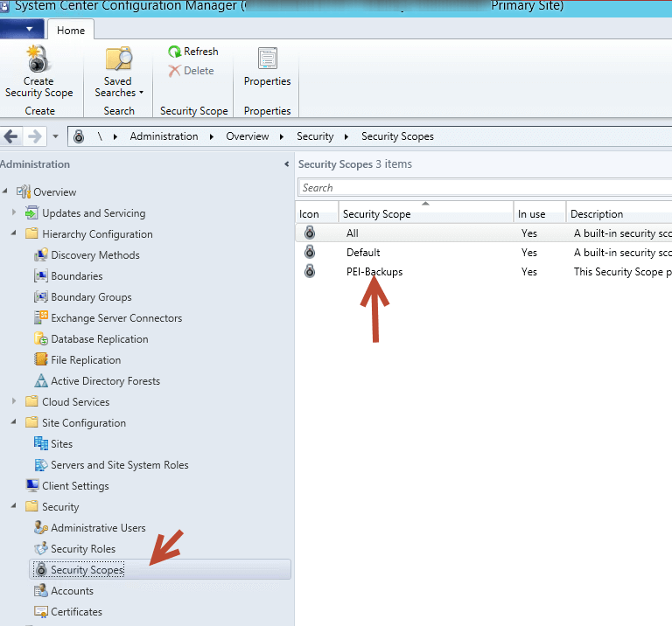Sort by Description column header
The width and height of the screenshot is (672, 626).
coord(619,212)
